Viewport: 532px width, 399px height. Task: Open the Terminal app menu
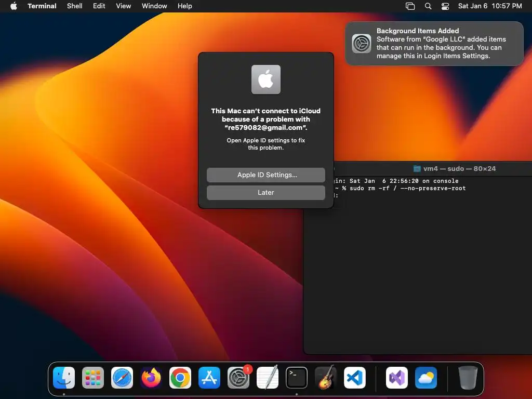tap(42, 6)
